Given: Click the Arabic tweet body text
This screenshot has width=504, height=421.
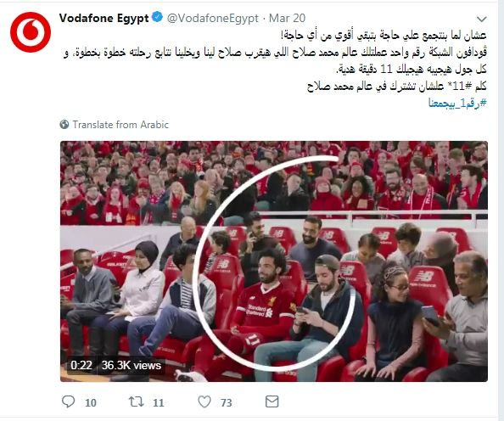Looking at the screenshot, I should tap(275, 61).
